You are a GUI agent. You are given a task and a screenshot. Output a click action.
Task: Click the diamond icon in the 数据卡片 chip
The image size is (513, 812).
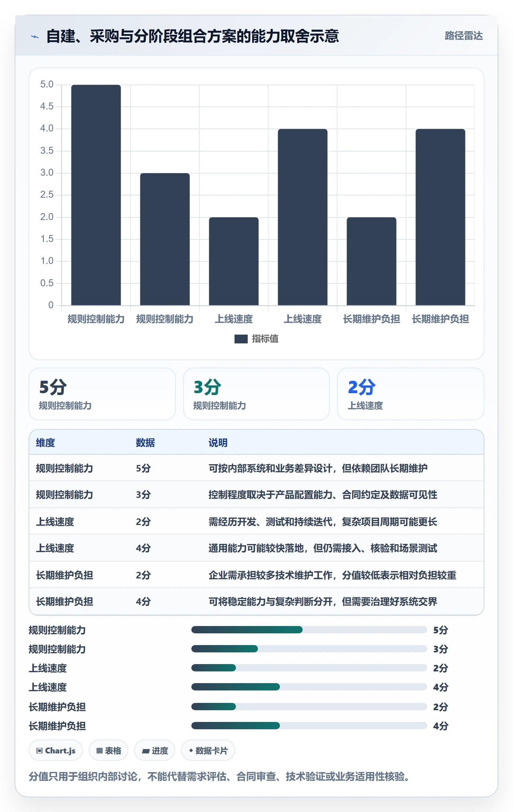point(191,750)
